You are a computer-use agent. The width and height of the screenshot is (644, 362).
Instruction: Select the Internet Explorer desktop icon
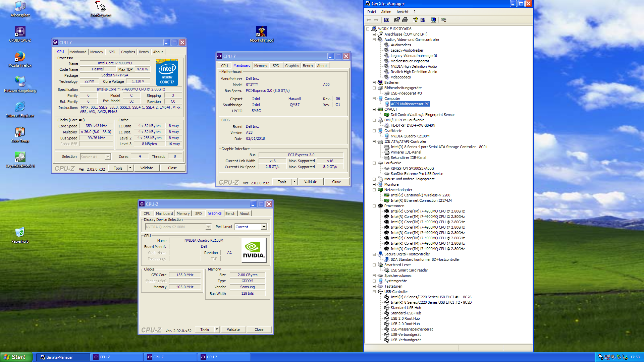(20, 110)
